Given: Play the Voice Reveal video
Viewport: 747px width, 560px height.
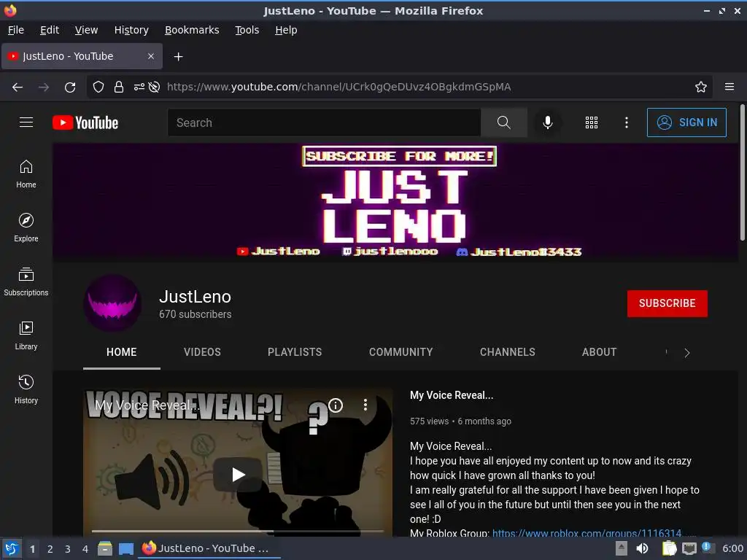Looking at the screenshot, I should coord(238,474).
